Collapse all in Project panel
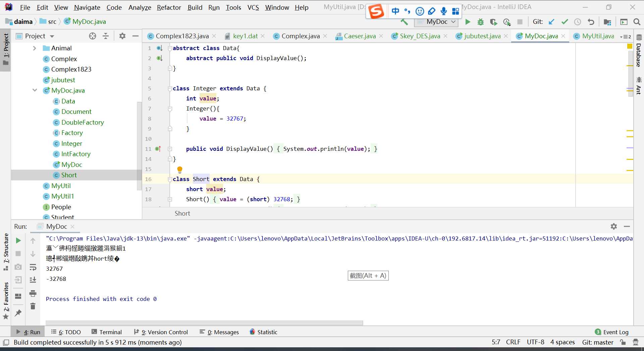 click(x=106, y=36)
